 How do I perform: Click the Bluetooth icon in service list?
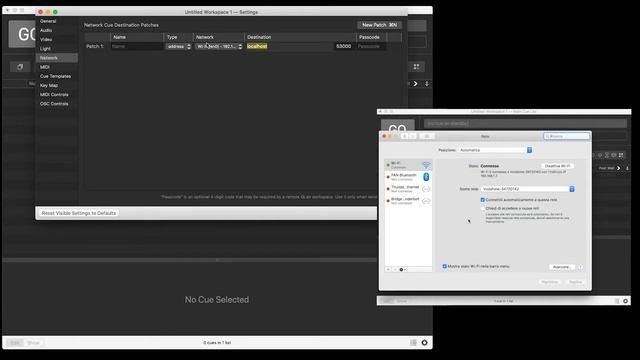pos(426,177)
